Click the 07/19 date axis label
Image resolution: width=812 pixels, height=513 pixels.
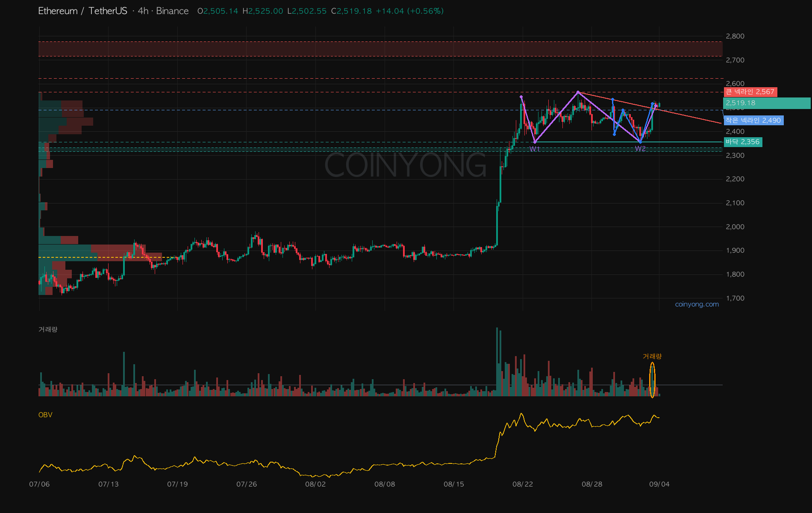(x=177, y=484)
